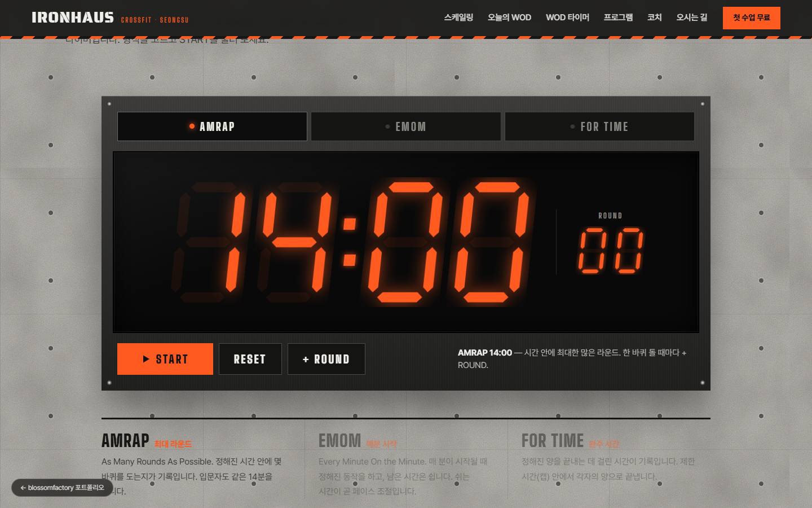Add a round with + ROUND

(x=326, y=359)
